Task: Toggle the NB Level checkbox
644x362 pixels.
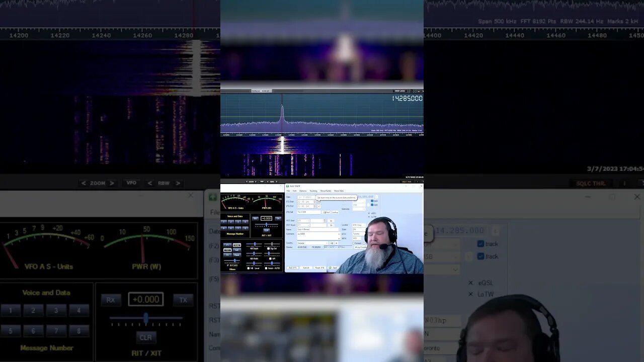Action: (x=248, y=268)
